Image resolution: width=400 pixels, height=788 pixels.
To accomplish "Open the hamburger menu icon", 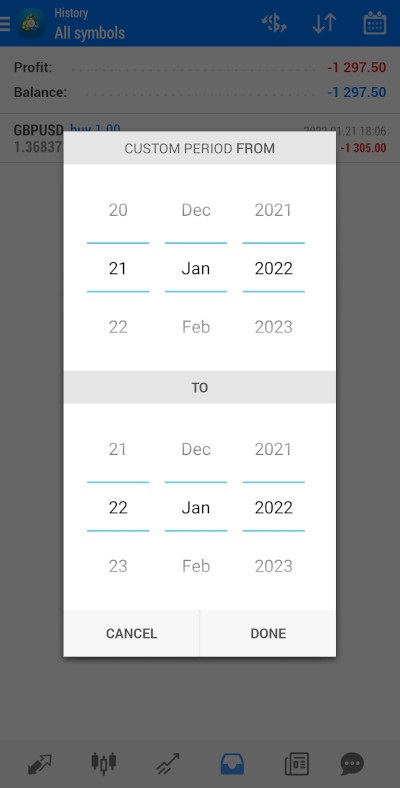I will (5, 24).
